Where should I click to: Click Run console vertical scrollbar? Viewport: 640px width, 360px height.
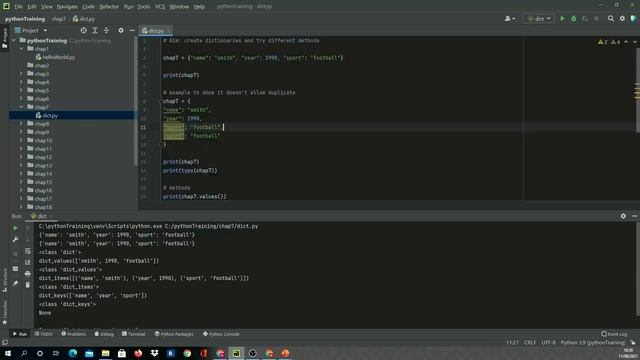(638, 269)
